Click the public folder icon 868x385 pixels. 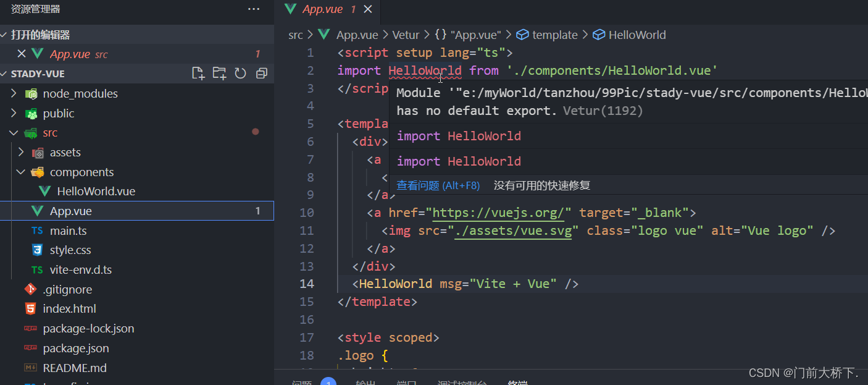coord(31,114)
